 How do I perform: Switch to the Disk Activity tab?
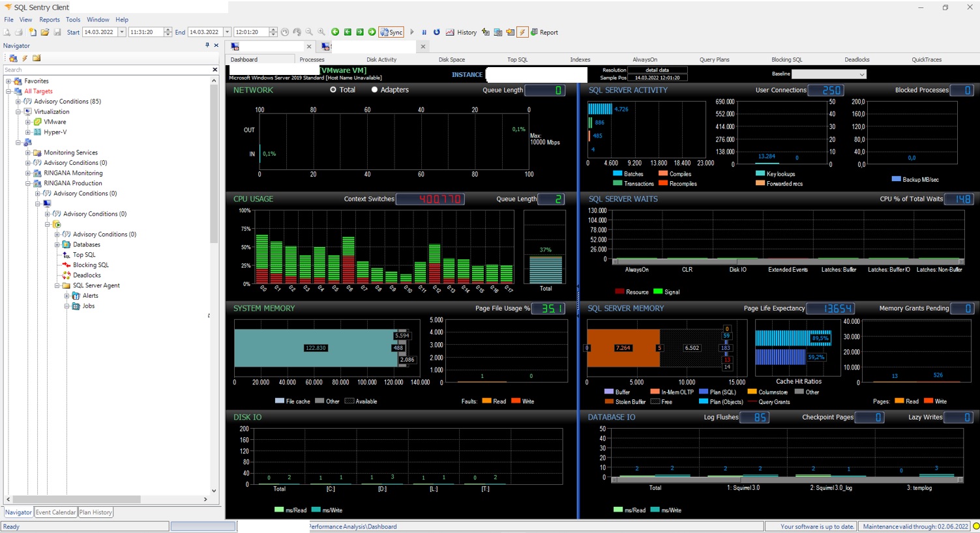(381, 59)
